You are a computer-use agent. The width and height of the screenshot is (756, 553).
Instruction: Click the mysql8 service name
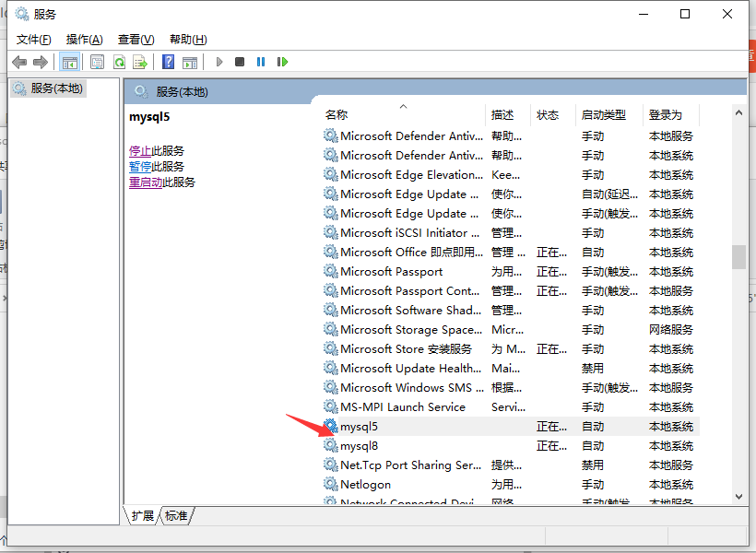(x=360, y=445)
